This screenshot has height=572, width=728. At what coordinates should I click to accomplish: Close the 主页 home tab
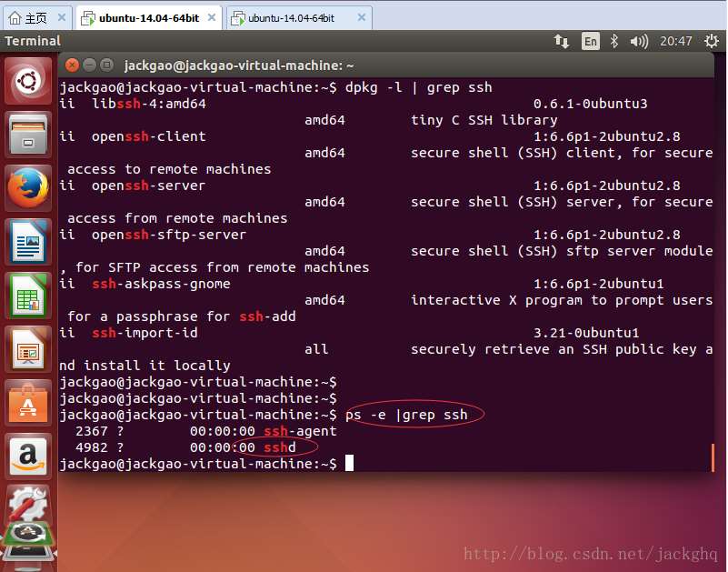(x=62, y=17)
